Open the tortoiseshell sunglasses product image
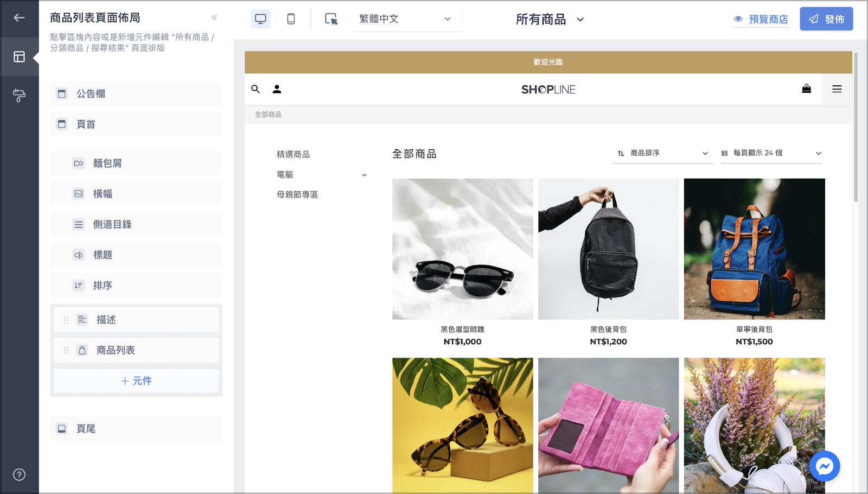This screenshot has width=868, height=494. point(463,425)
